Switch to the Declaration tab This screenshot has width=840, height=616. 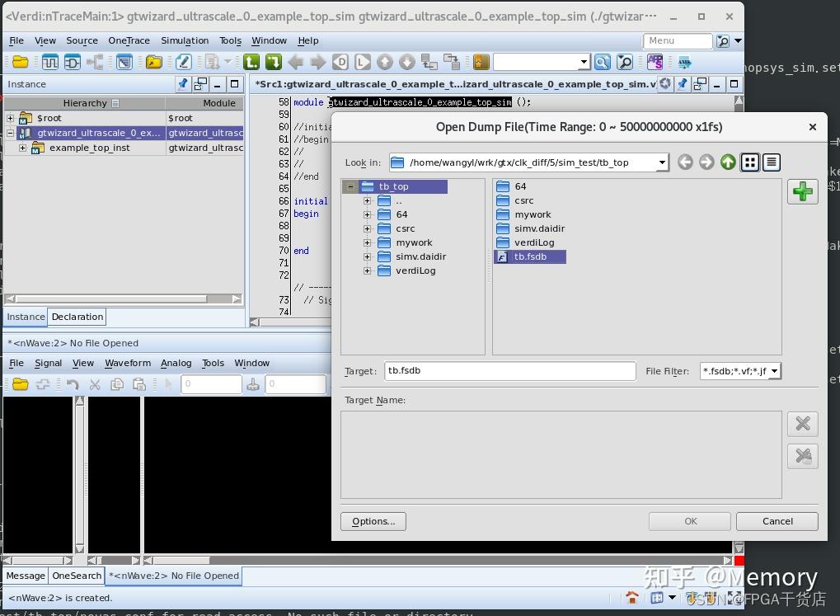click(x=77, y=317)
